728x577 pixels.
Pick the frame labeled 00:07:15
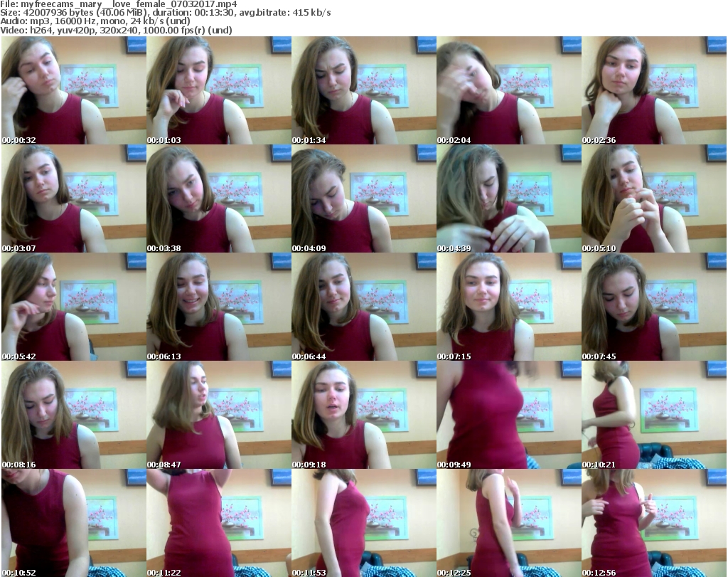509,307
